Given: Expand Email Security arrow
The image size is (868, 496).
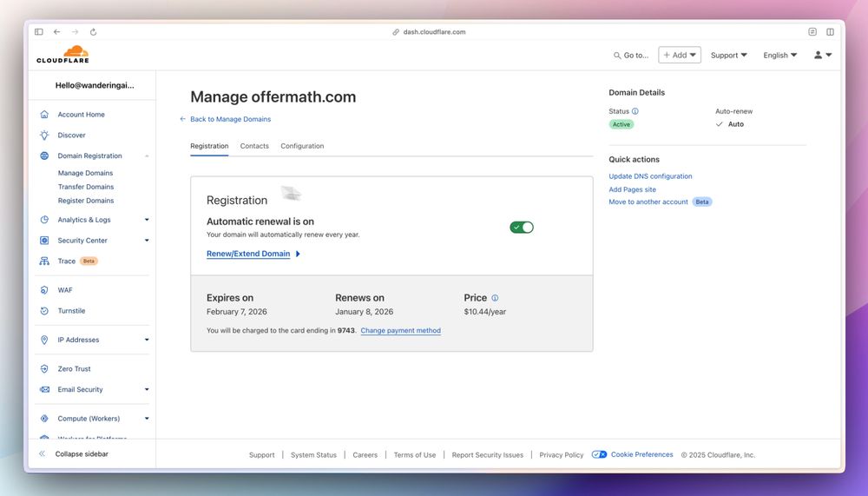Looking at the screenshot, I should (x=147, y=390).
